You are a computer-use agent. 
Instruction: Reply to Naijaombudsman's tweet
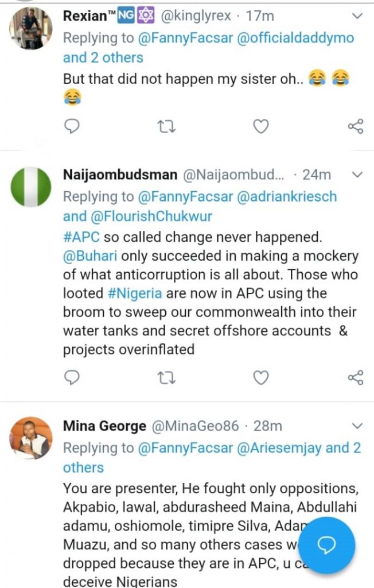click(x=72, y=377)
